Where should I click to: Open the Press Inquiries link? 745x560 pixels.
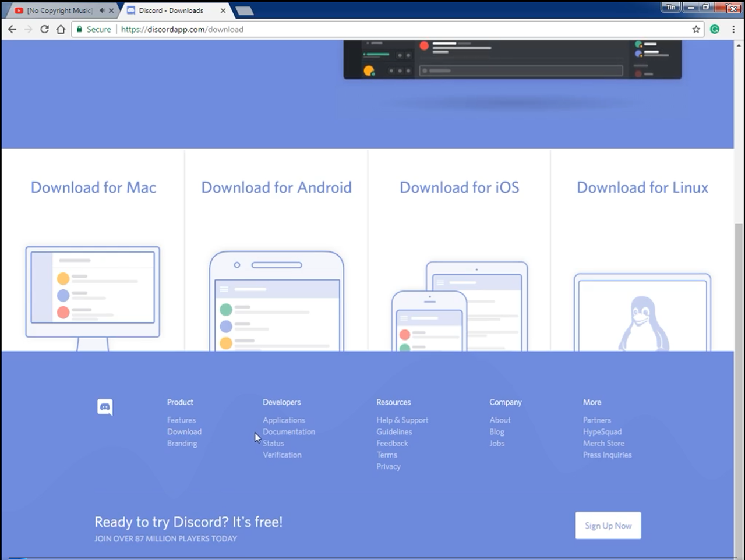click(608, 455)
